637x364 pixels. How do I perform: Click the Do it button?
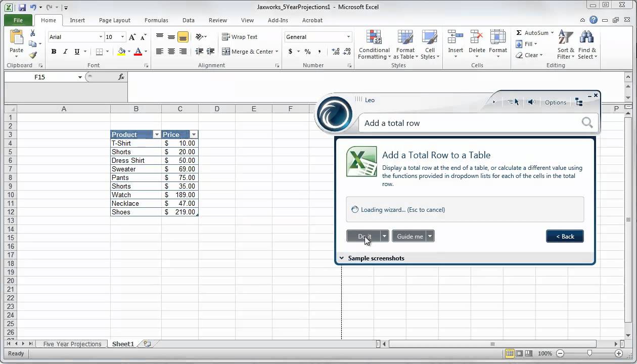363,236
